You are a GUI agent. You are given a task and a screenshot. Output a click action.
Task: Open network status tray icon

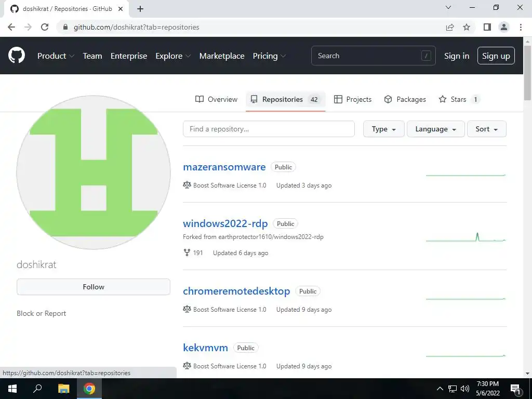[x=453, y=389]
